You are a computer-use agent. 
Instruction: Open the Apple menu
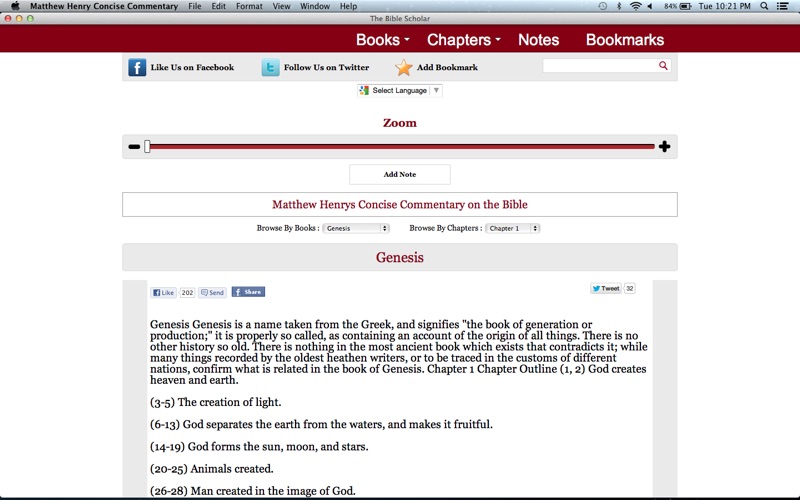pos(15,6)
